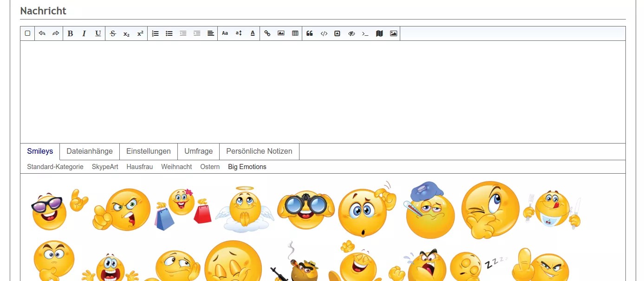The image size is (644, 281).
Task: Insert the shopping bags smiley
Action: click(183, 209)
